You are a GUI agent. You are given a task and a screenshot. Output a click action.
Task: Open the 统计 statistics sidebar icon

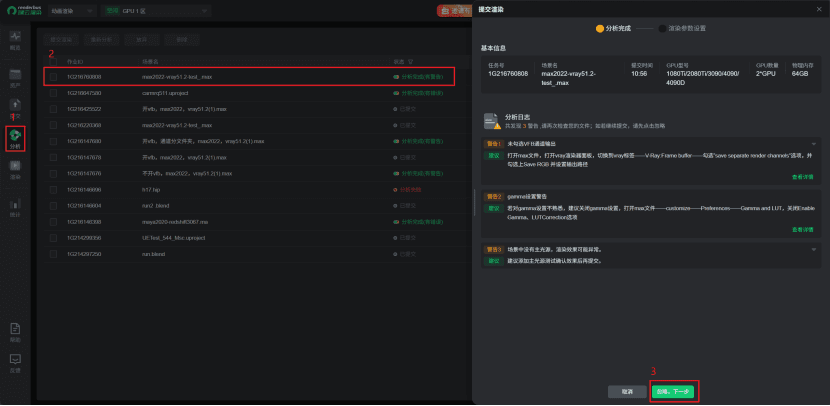[15, 207]
